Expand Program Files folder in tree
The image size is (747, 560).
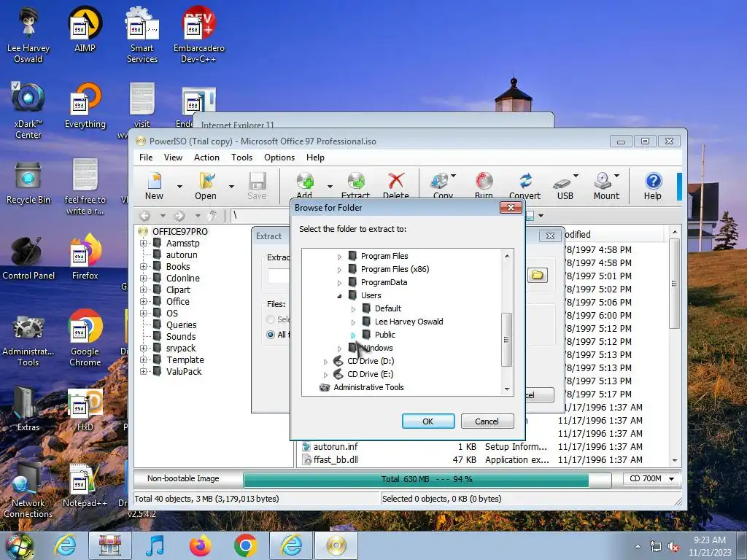339,257
